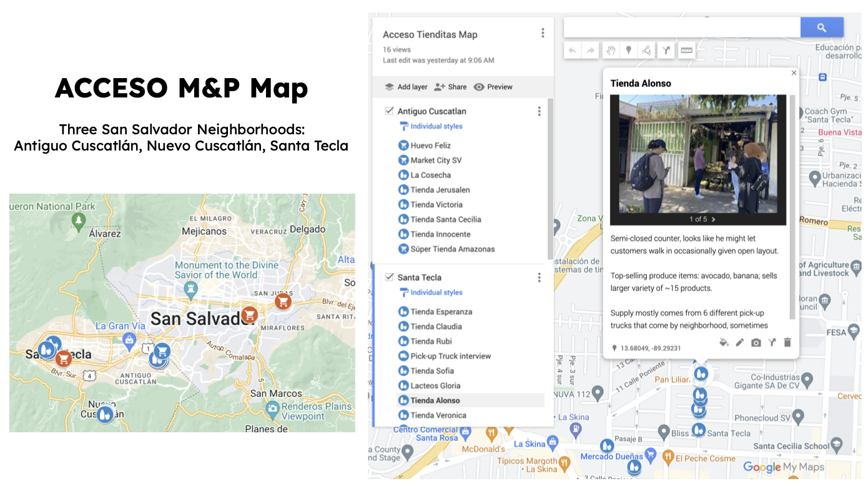The width and height of the screenshot is (868, 486).
Task: Click the Pick-up Truck interview marker icon
Action: click(403, 356)
